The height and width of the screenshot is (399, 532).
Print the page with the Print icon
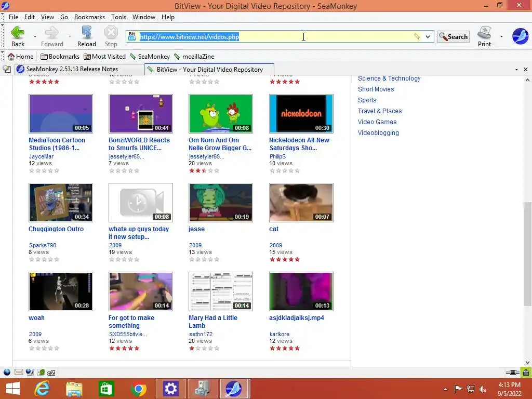[484, 36]
